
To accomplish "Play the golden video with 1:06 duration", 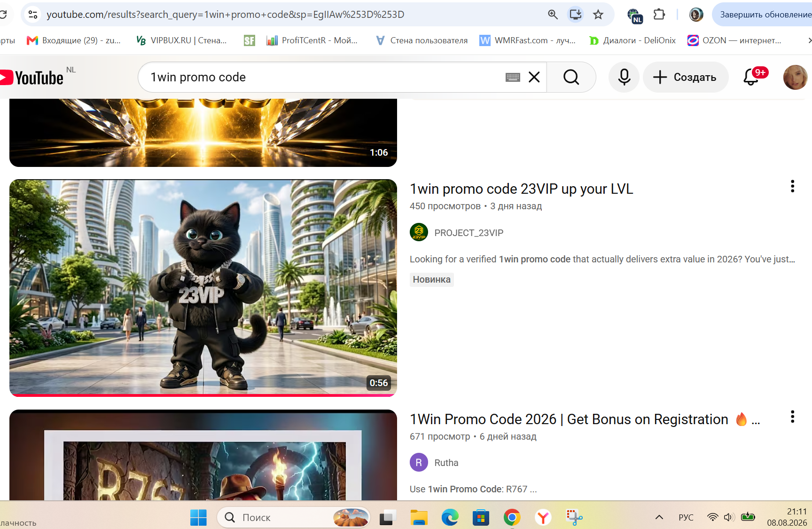I will tap(203, 133).
